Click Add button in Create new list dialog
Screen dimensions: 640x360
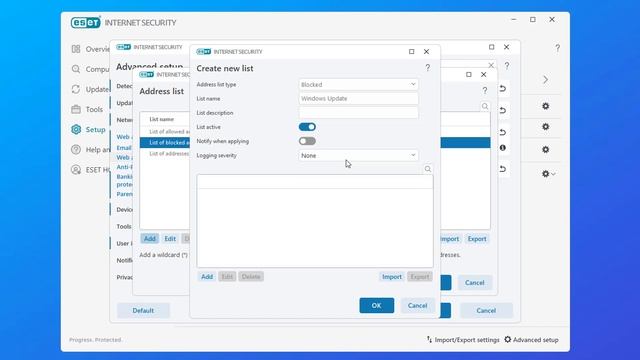pos(207,276)
